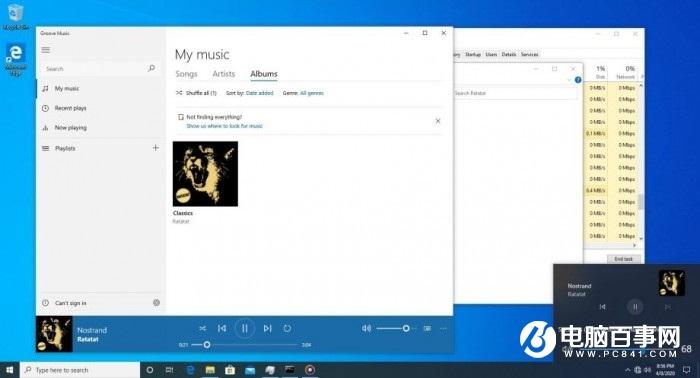700x378 pixels.
Task: Open the Groove Music taskbar icon
Action: tap(310, 370)
